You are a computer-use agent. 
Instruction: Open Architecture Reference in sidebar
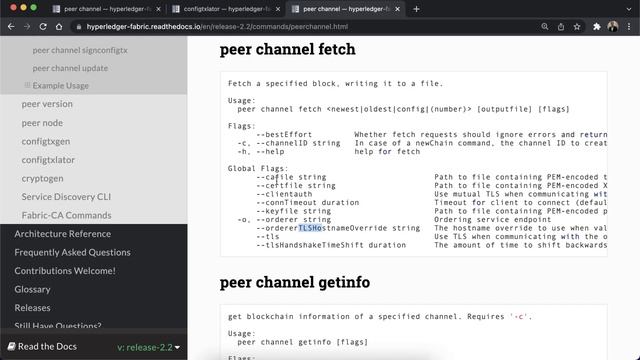(x=62, y=234)
